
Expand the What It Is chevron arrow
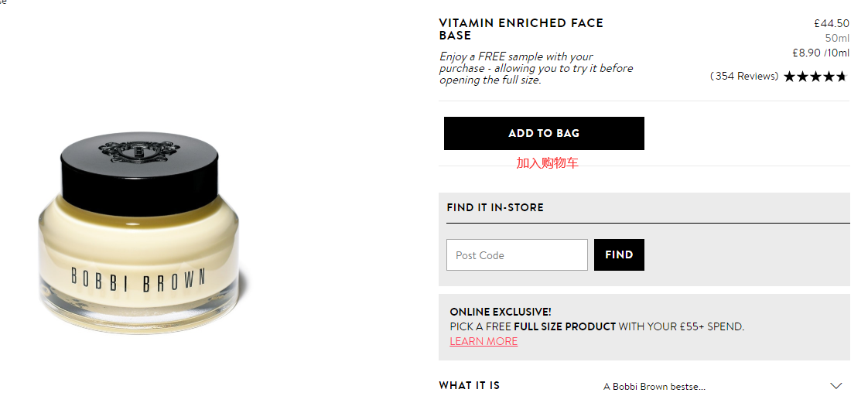click(836, 385)
